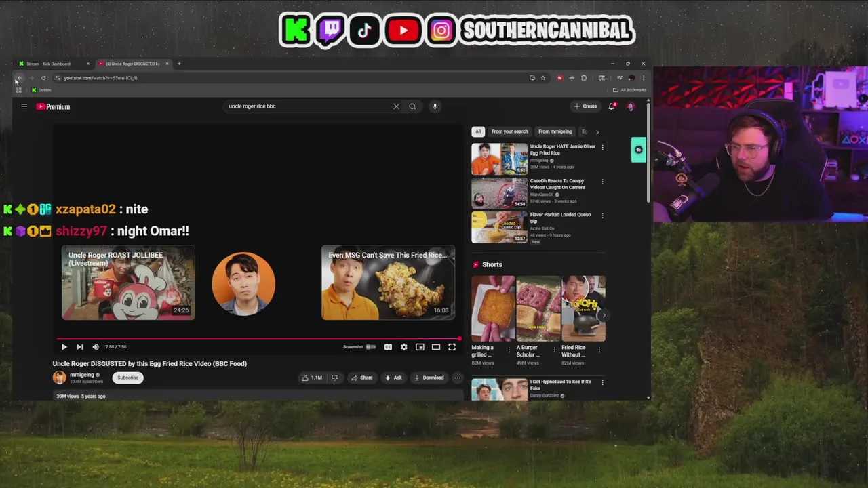868x488 pixels.
Task: Enter full screen mode
Action: [x=452, y=347]
